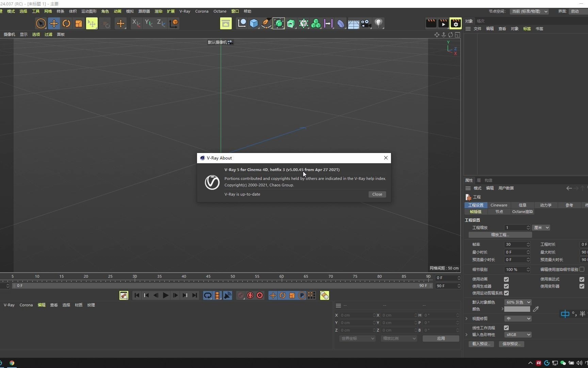588x368 pixels.
Task: Open the Spline pen tool
Action: [x=266, y=24]
